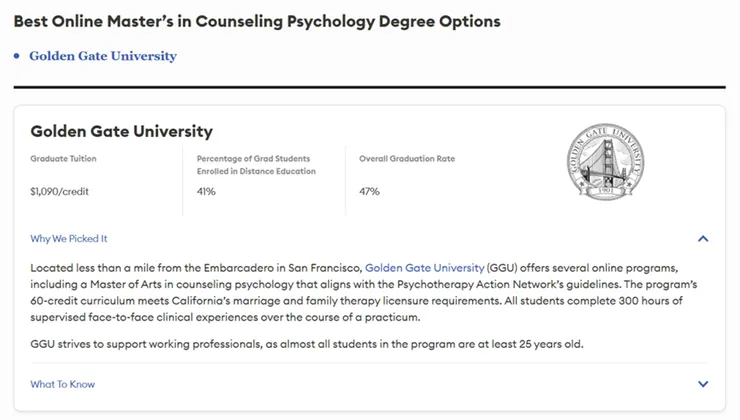
Task: Click the '(GGU)' abbreviation after the inline link
Action: click(x=500, y=268)
